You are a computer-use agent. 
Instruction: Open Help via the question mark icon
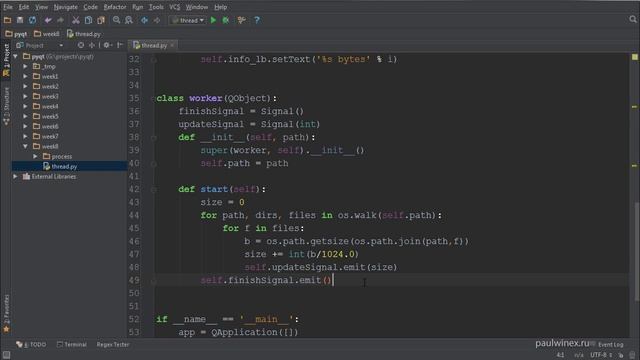pos(257,20)
